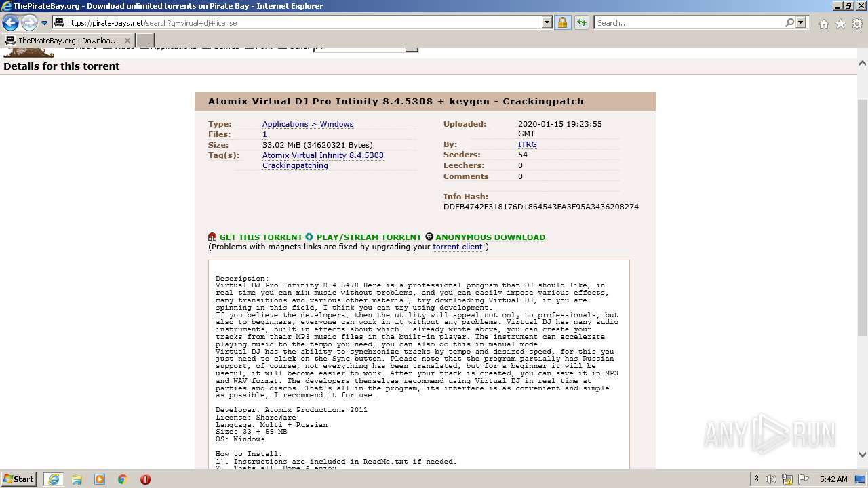Viewport: 868px width, 488px height.
Task: Show the security lock report
Action: coord(562,22)
